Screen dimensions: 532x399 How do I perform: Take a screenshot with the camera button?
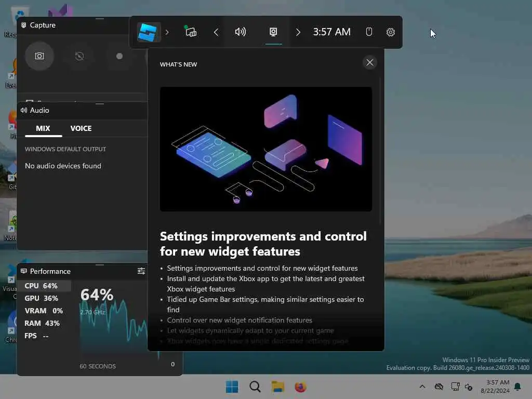(39, 56)
